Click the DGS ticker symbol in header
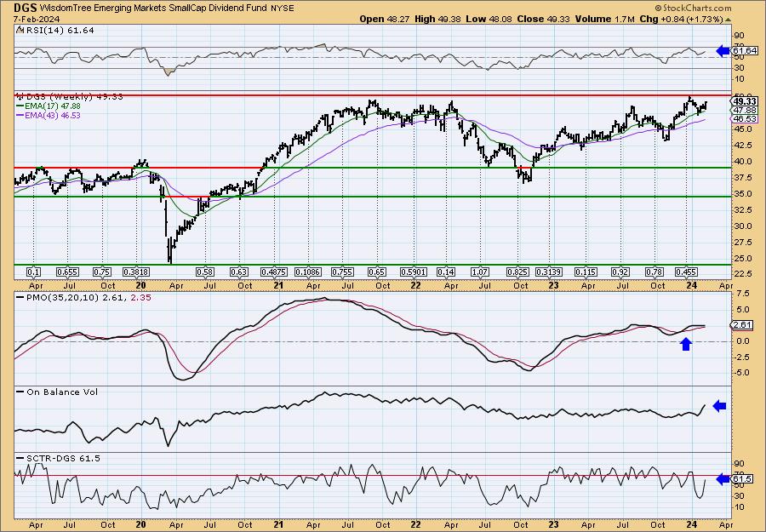The image size is (766, 532). pyautogui.click(x=26, y=8)
